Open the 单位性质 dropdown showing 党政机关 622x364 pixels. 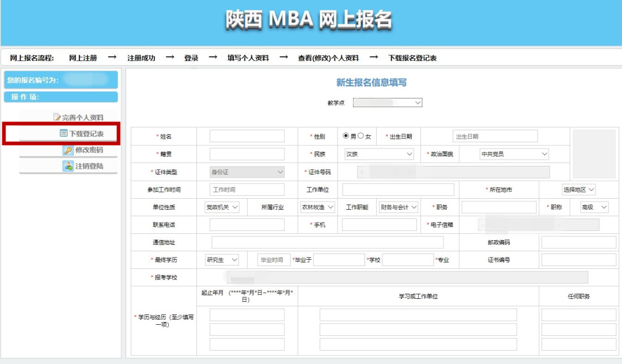(222, 207)
